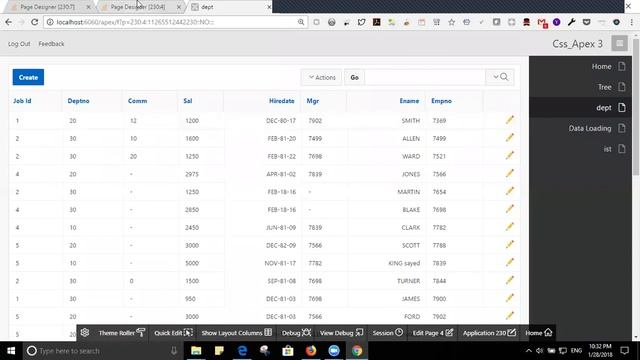640x360 pixels.
Task: Click the Create button
Action: click(x=28, y=77)
